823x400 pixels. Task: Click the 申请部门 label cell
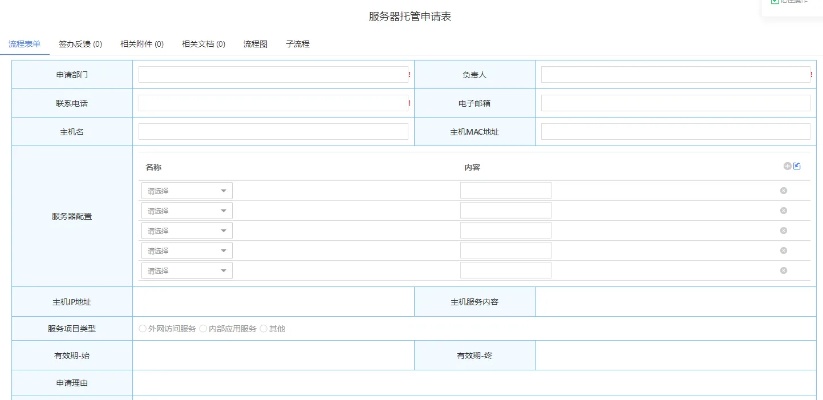tap(72, 75)
